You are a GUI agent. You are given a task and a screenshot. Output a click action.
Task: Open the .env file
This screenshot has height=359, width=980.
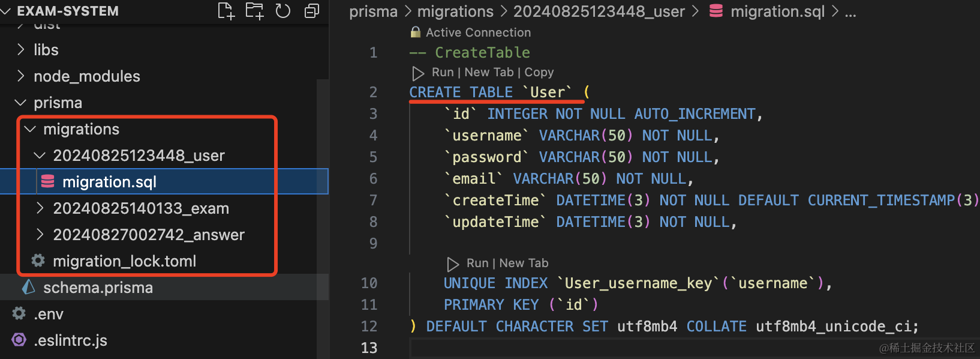pos(49,314)
